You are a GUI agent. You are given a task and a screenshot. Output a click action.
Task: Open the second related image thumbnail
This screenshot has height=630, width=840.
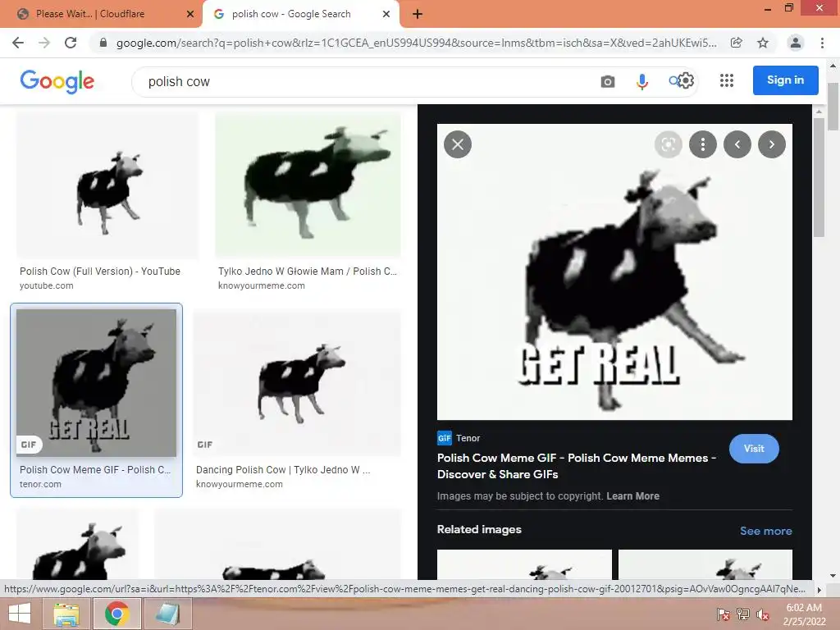[705, 564]
